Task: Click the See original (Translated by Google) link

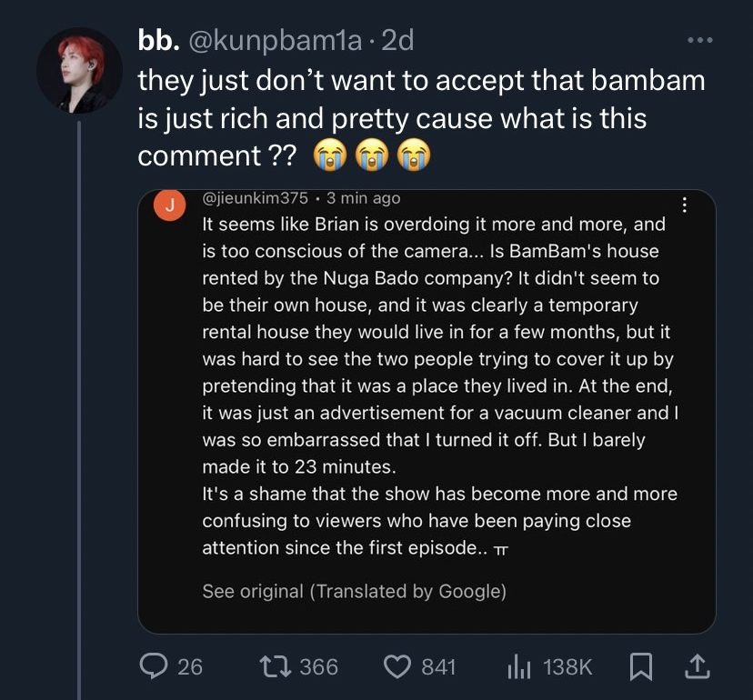Action: (x=355, y=592)
